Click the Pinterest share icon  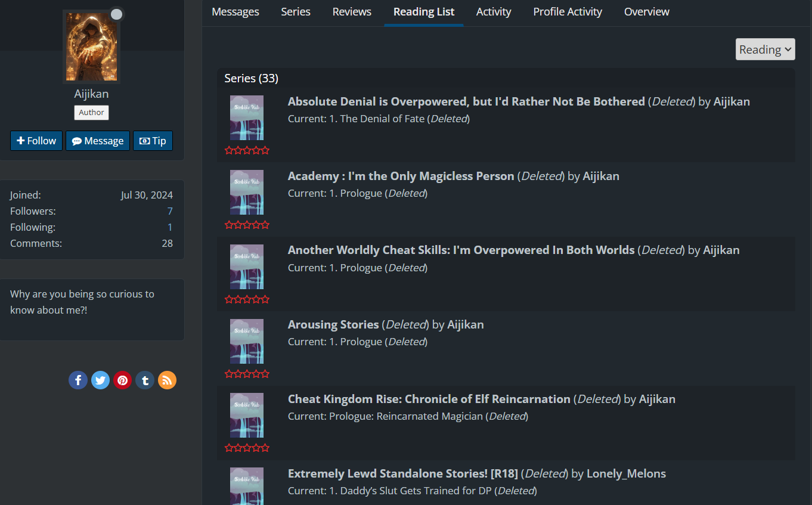[123, 380]
